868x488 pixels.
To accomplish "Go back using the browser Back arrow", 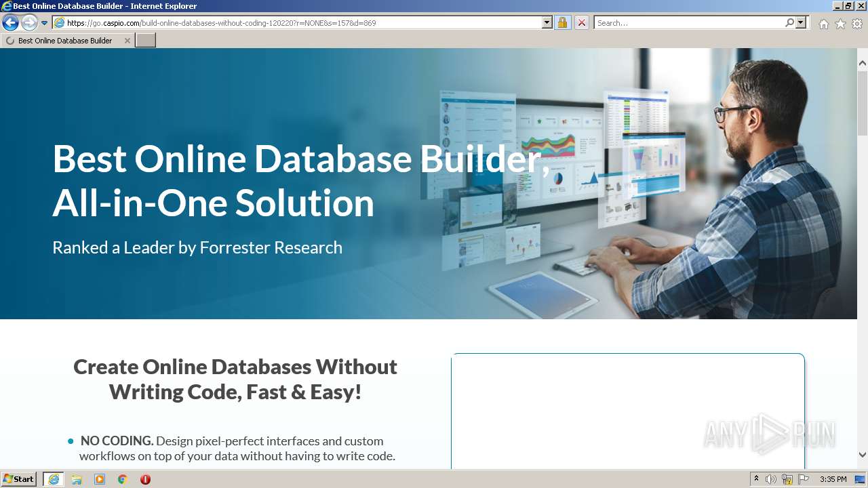I will tap(10, 23).
